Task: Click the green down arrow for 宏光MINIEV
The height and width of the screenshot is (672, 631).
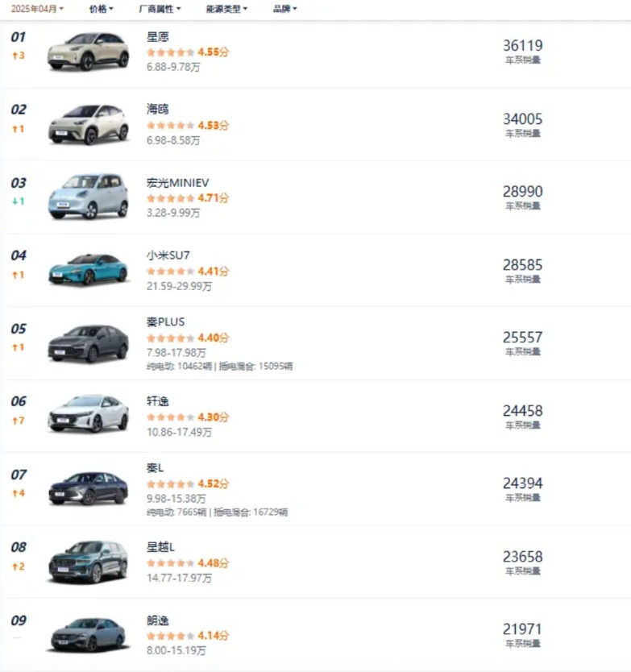Action: (x=18, y=201)
